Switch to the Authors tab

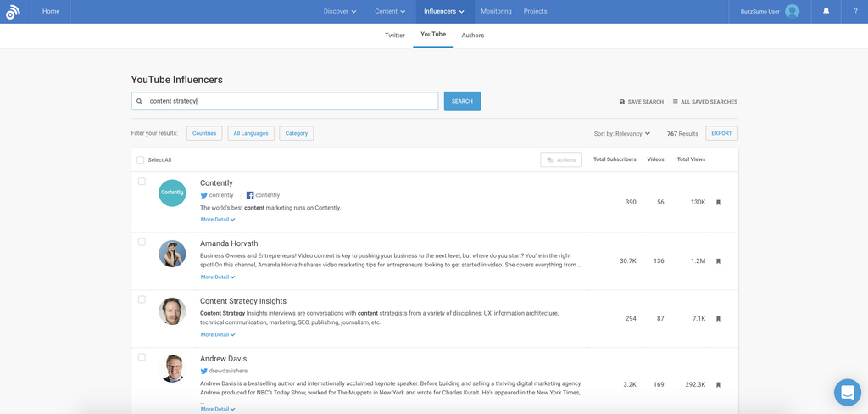tap(472, 36)
